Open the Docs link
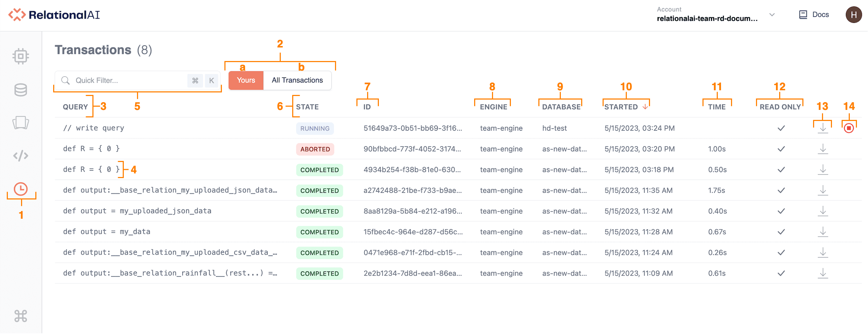 tap(814, 15)
